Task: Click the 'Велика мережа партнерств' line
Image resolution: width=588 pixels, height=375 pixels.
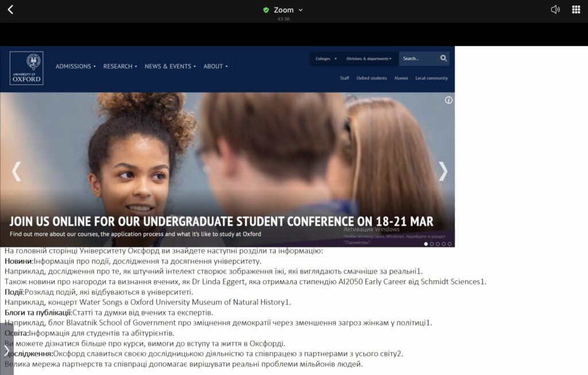Action: pos(184,364)
